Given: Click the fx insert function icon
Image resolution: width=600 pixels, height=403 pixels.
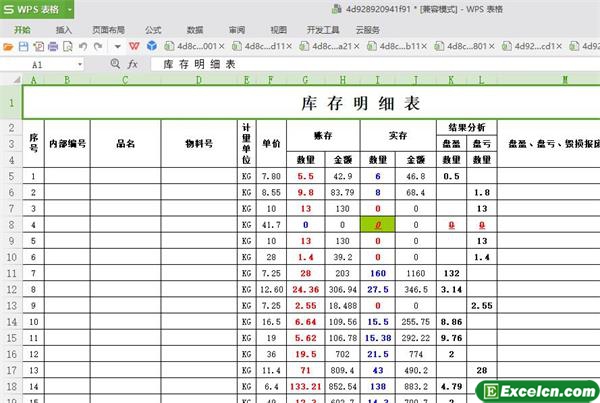Looking at the screenshot, I should (132, 64).
